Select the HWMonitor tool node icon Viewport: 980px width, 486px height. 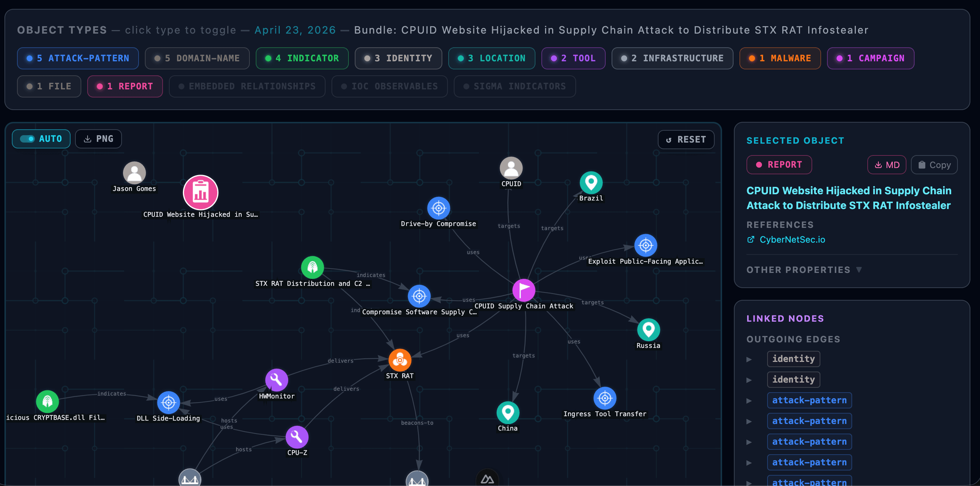point(276,380)
